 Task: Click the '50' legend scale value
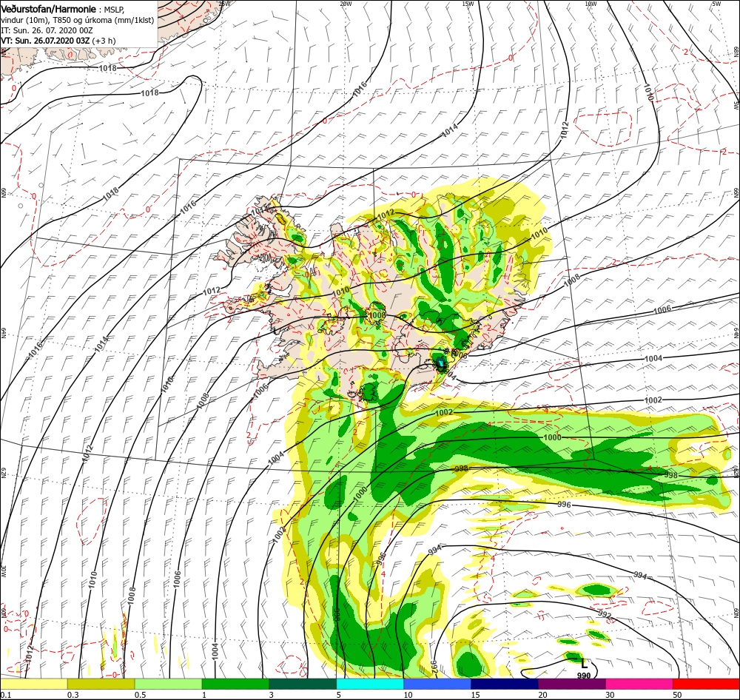point(678,696)
